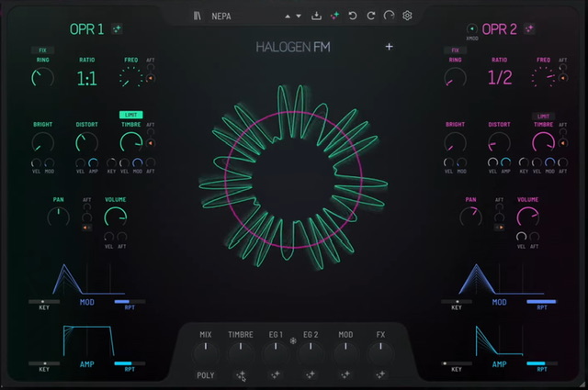
Task: Select previous preset with up arrow
Action: [x=288, y=17]
